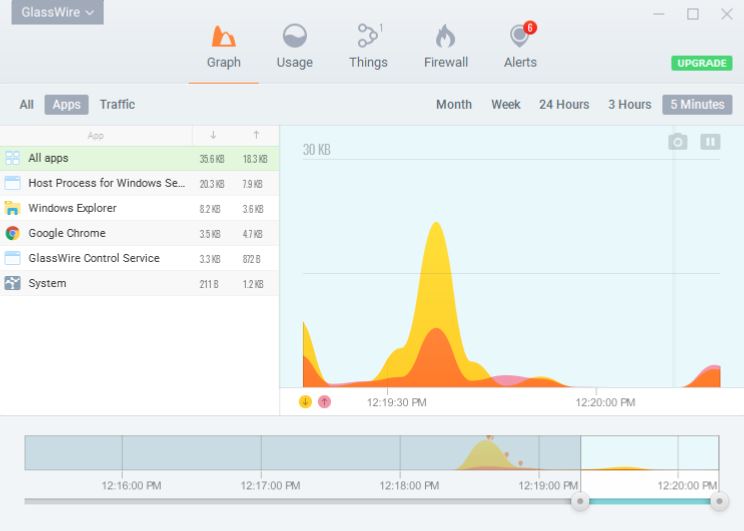This screenshot has height=531, width=744.
Task: Click the 12:17:00 PM timeline label
Action: pyautogui.click(x=270, y=485)
